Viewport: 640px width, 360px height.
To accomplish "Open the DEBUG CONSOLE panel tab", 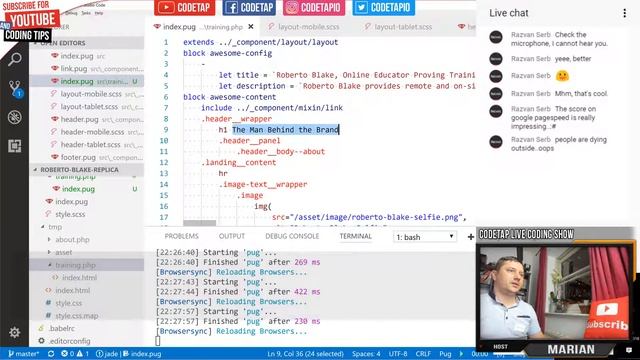I will [x=292, y=236].
